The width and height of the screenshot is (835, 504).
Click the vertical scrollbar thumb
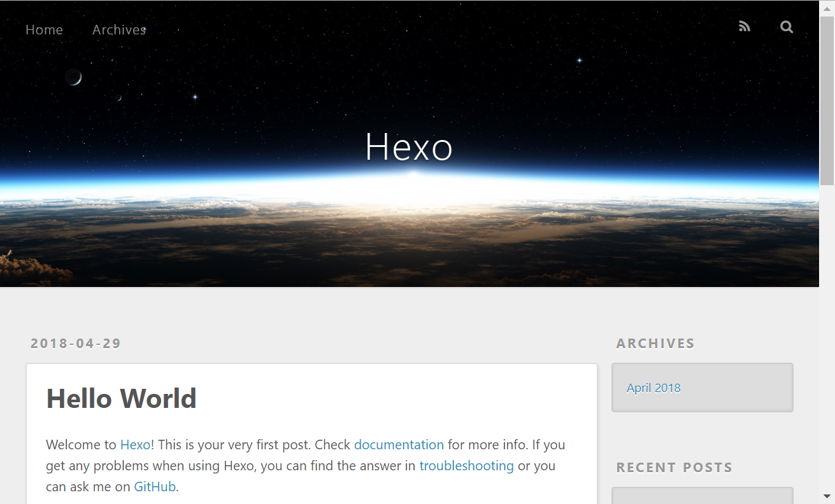tap(827, 95)
